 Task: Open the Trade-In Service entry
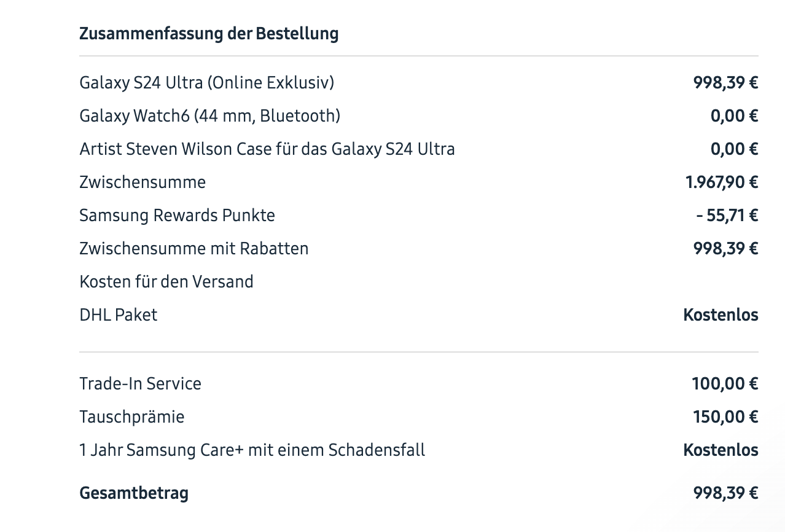140,383
